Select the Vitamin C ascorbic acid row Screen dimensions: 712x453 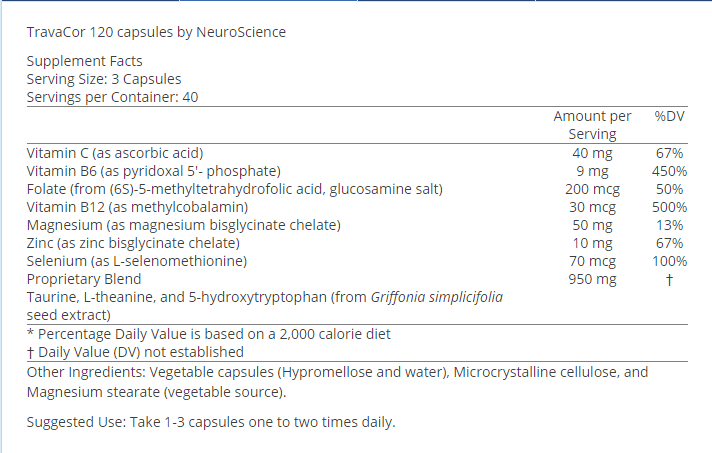coord(357,153)
